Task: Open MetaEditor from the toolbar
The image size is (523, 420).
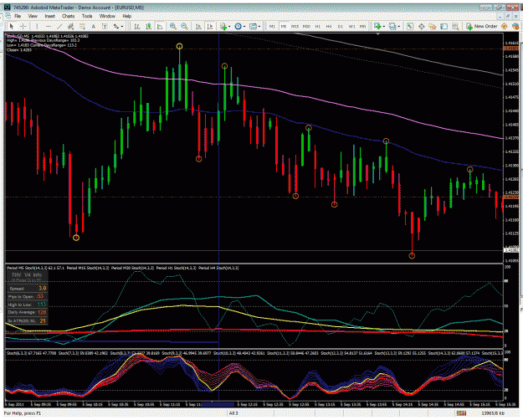Action: pyautogui.click(x=505, y=26)
